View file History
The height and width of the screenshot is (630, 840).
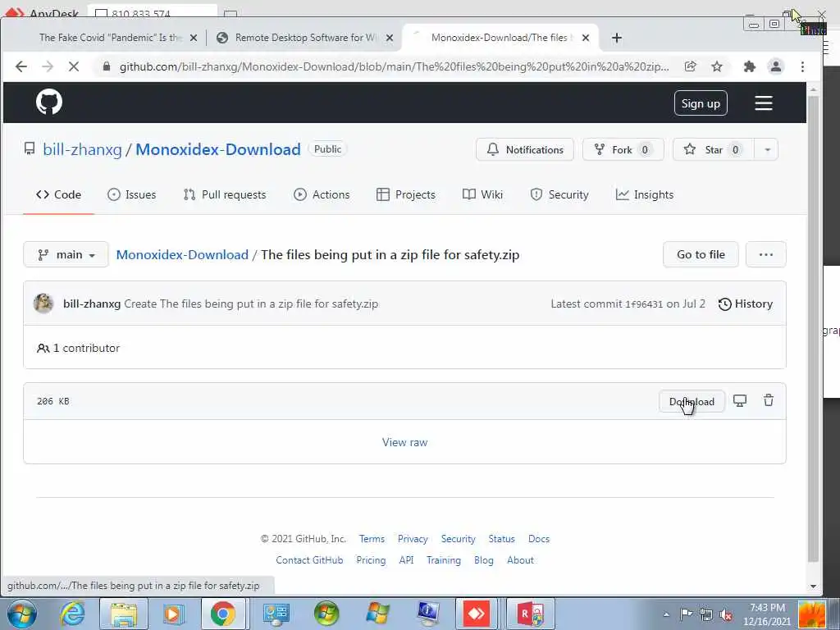point(745,304)
